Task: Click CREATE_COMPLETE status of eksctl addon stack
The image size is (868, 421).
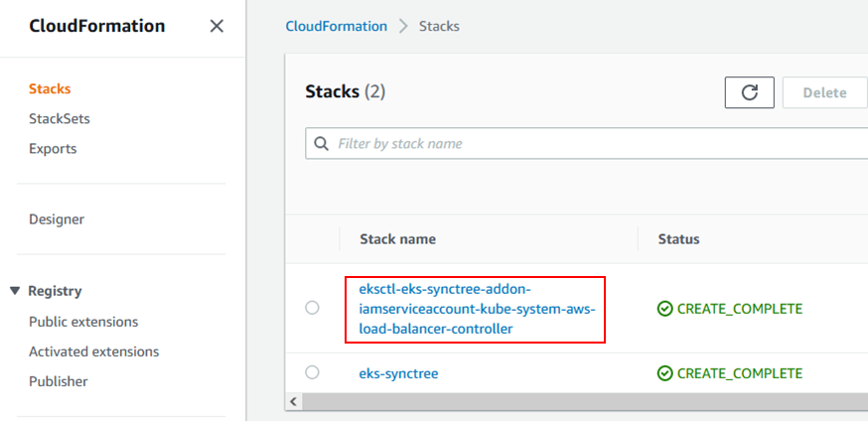Action: click(739, 309)
